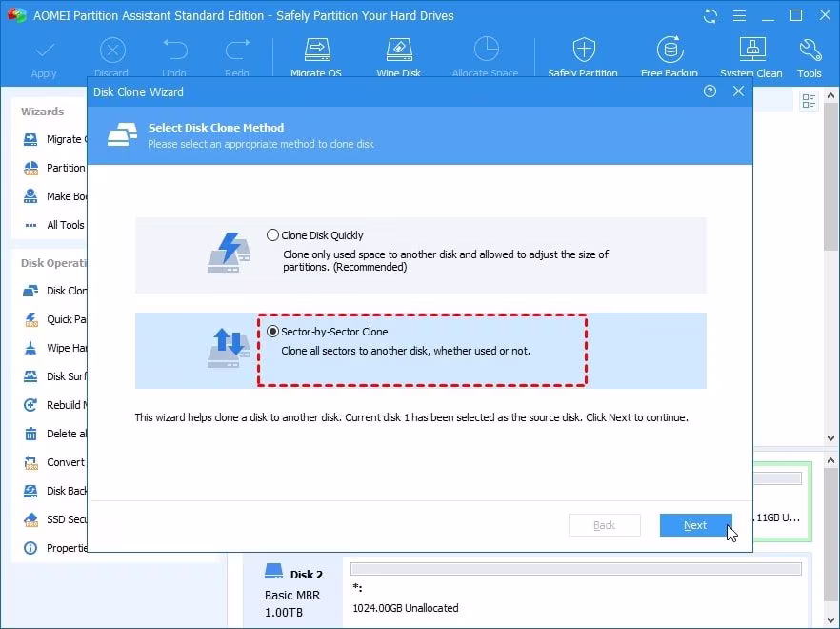840x629 pixels.
Task: Click the Wipe Hard Drive sidebar operation
Action: (x=54, y=348)
